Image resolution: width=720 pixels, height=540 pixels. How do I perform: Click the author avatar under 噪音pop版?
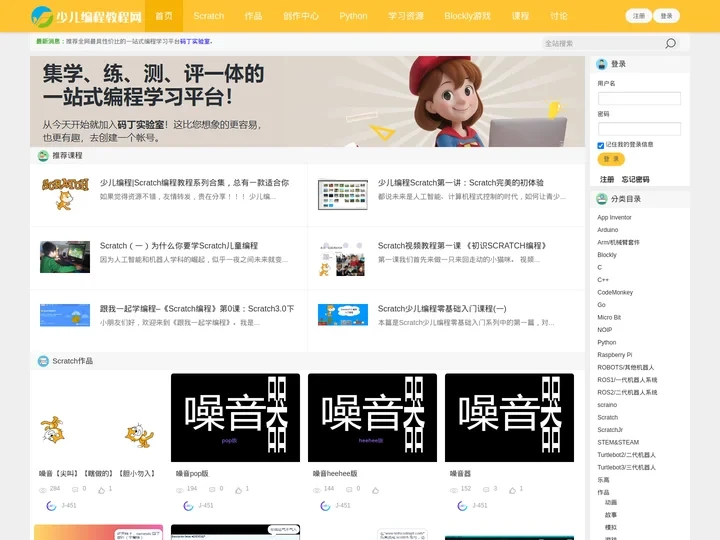[188, 506]
